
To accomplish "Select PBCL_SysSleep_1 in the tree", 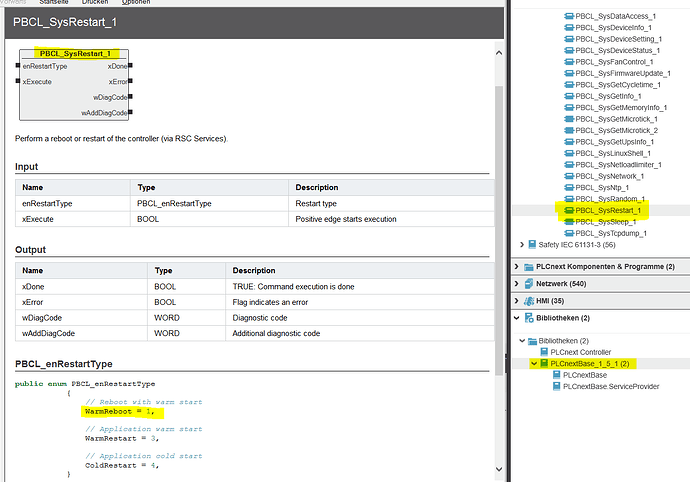I will [606, 222].
